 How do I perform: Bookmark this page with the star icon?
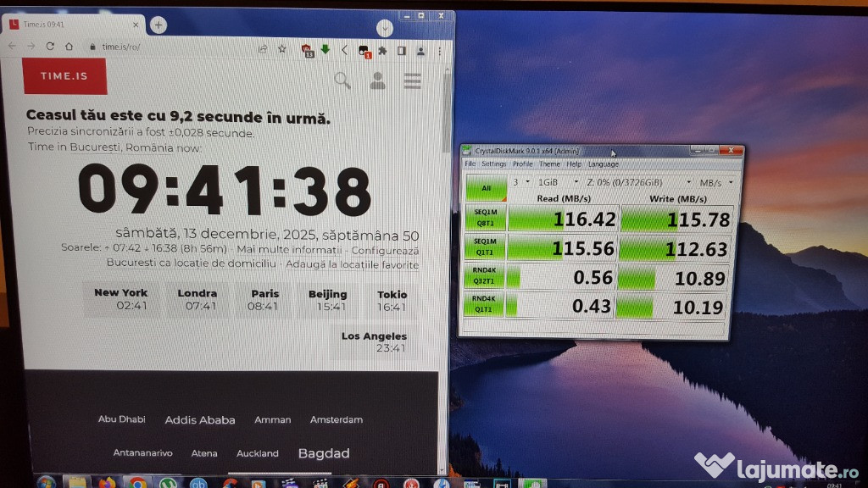282,49
